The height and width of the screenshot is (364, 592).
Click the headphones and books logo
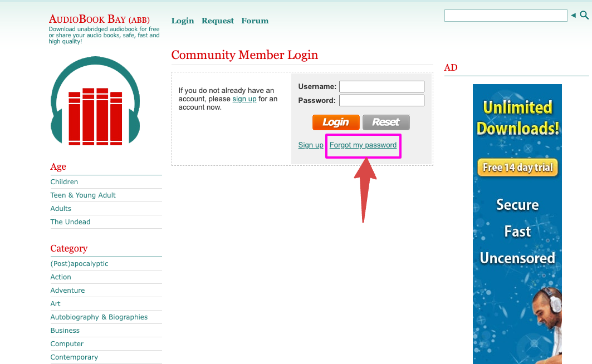coord(95,101)
